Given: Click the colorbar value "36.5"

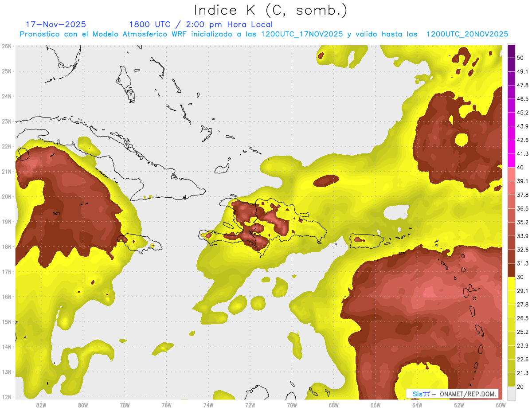Looking at the screenshot, I should click(522, 208).
